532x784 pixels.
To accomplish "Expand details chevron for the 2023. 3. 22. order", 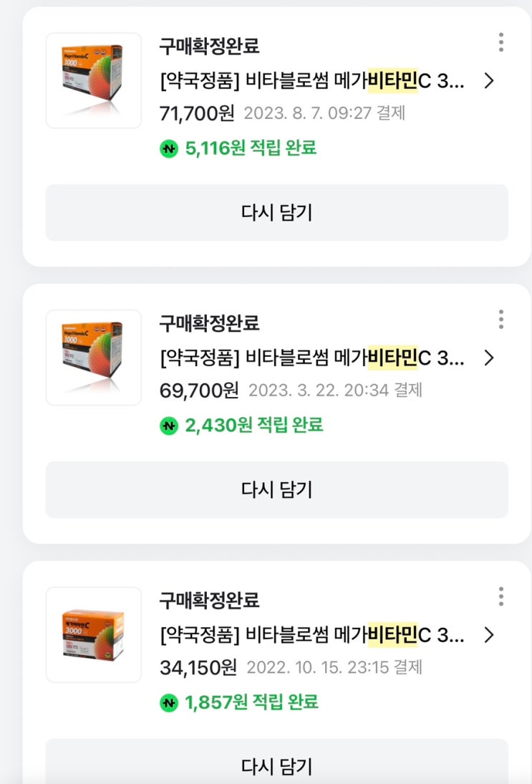I will coord(489,358).
